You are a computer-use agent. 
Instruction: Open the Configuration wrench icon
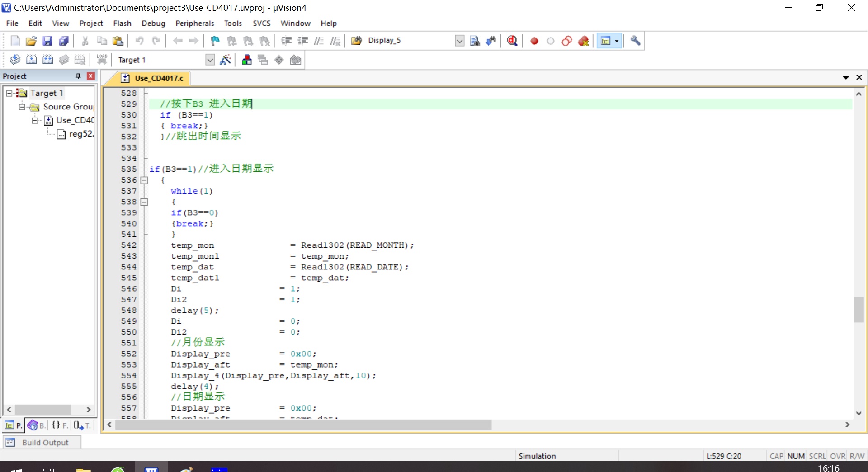tap(635, 41)
